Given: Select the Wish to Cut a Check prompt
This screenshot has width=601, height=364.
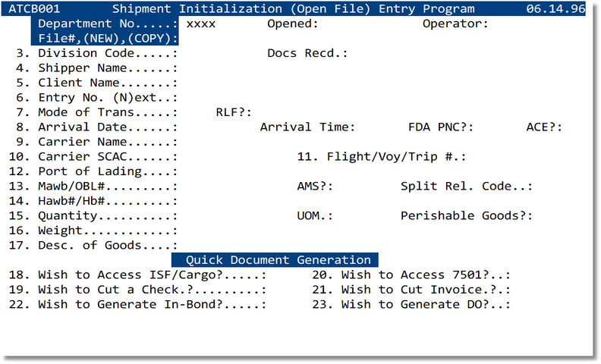Looking at the screenshot, I should coord(152,290).
